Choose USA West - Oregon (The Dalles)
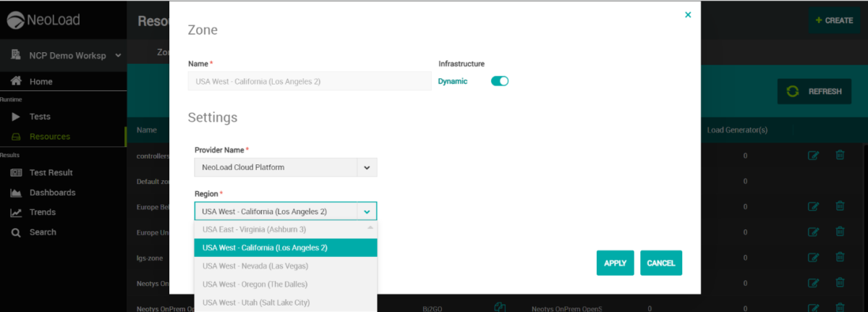Viewport: 868px width, 312px height. coord(285,284)
